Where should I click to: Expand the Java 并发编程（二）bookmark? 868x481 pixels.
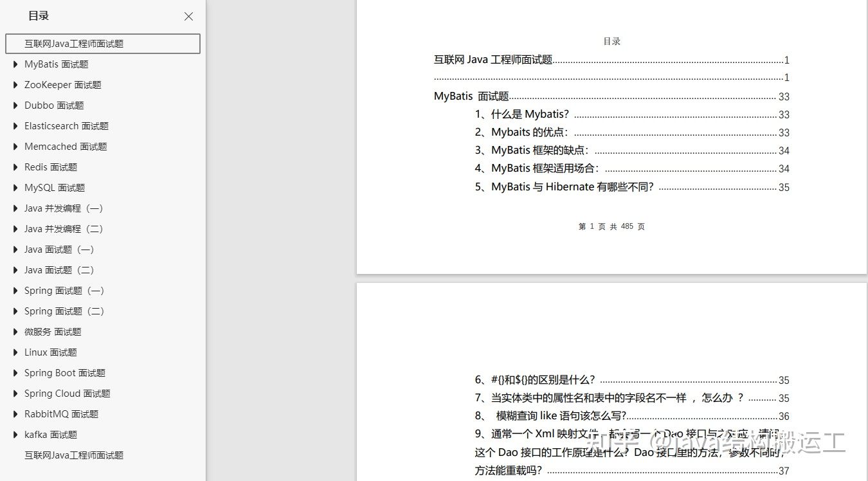coord(15,229)
